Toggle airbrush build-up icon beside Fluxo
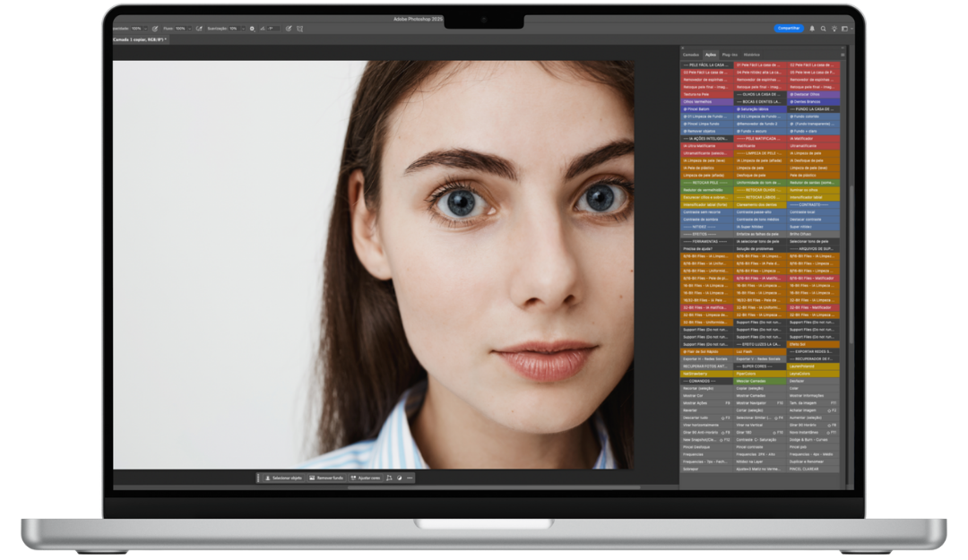The width and height of the screenshot is (968, 560). [199, 29]
